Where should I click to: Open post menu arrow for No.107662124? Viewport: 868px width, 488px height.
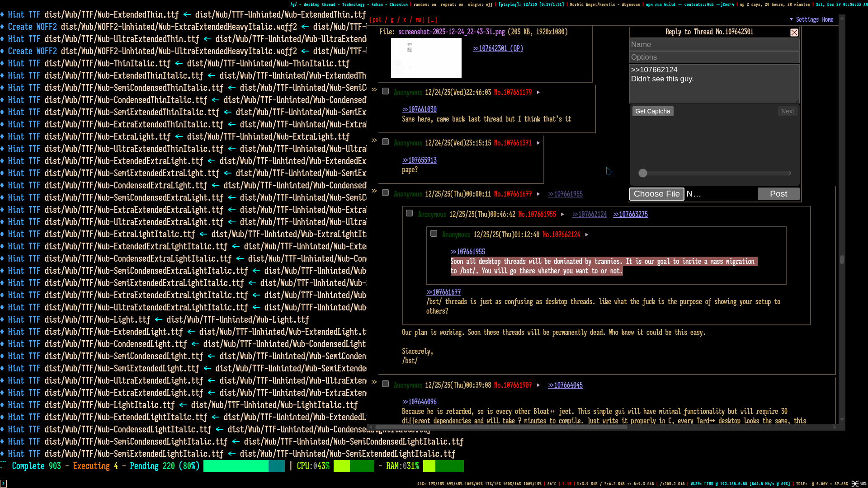click(586, 235)
